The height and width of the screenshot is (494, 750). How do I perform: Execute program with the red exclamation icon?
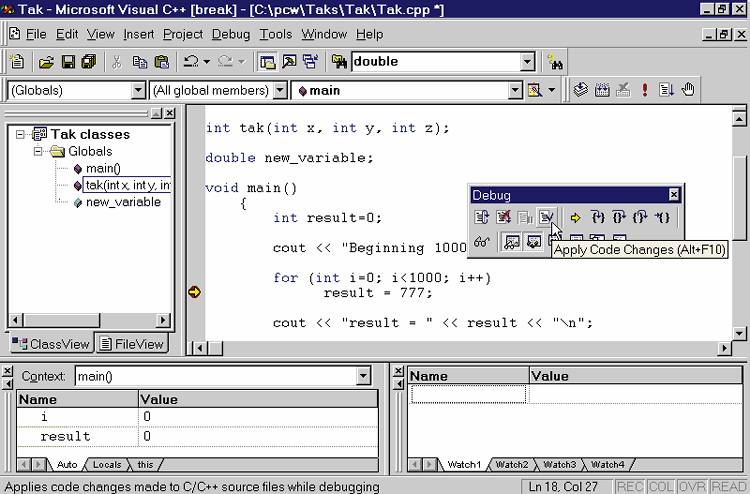(645, 89)
